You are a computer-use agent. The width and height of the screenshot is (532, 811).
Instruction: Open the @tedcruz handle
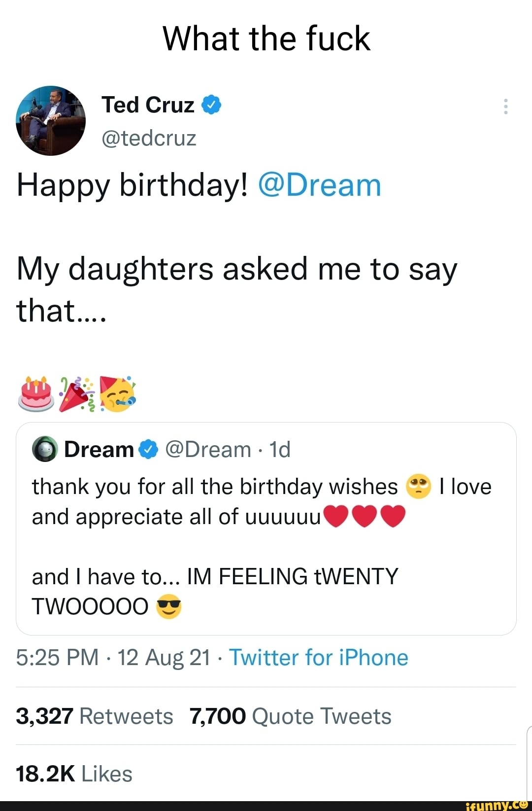149,138
